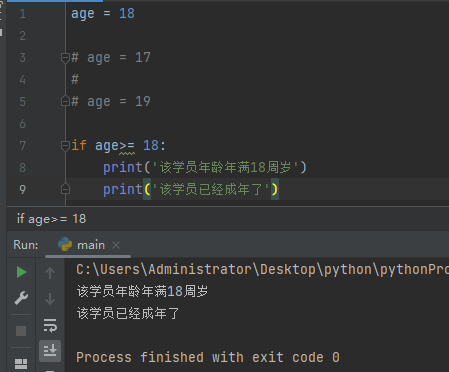The height and width of the screenshot is (372, 449).
Task: Restore layout icon in Run toolbar
Action: (21, 364)
